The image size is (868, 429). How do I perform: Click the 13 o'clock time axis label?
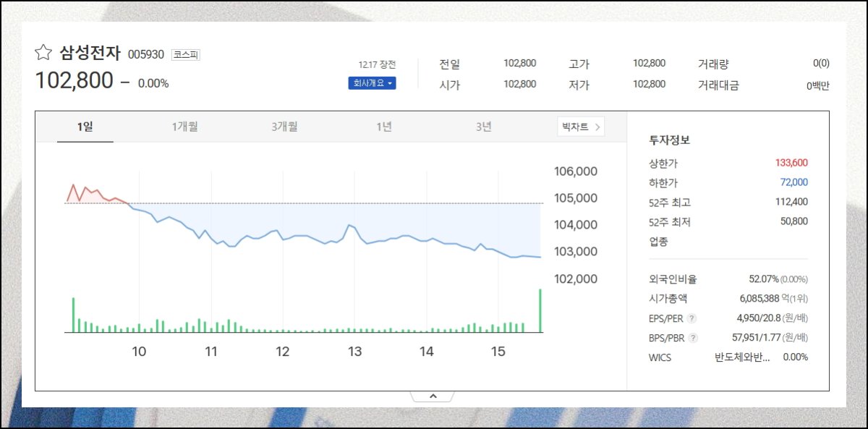pos(354,352)
